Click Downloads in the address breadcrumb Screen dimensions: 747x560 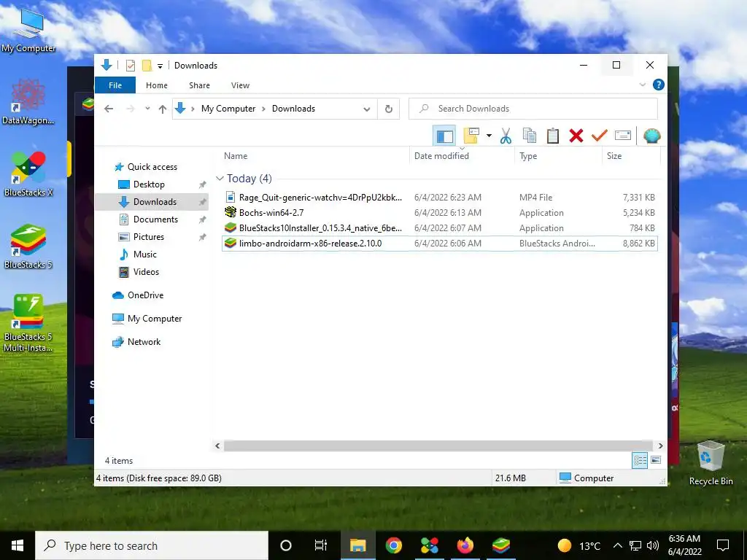[293, 109]
